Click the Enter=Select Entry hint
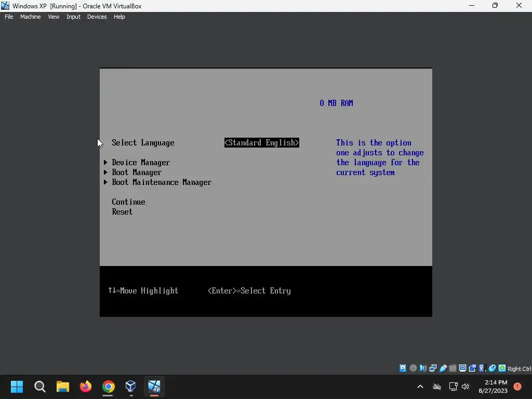The height and width of the screenshot is (399, 532). 249,291
